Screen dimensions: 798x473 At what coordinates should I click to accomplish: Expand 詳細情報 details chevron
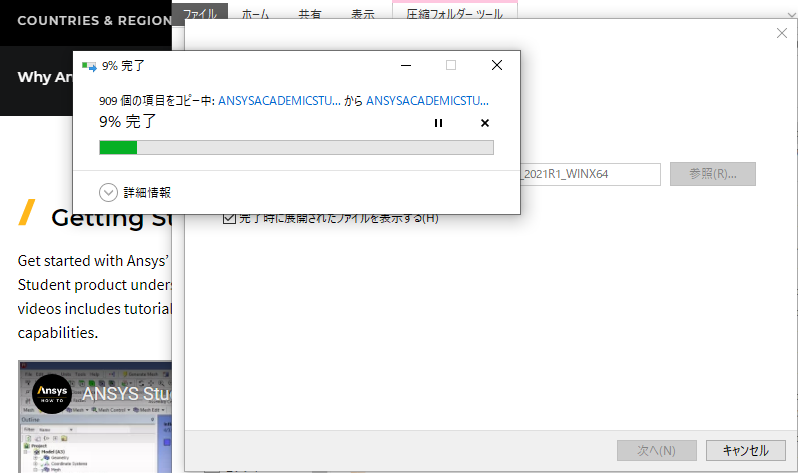pyautogui.click(x=108, y=192)
